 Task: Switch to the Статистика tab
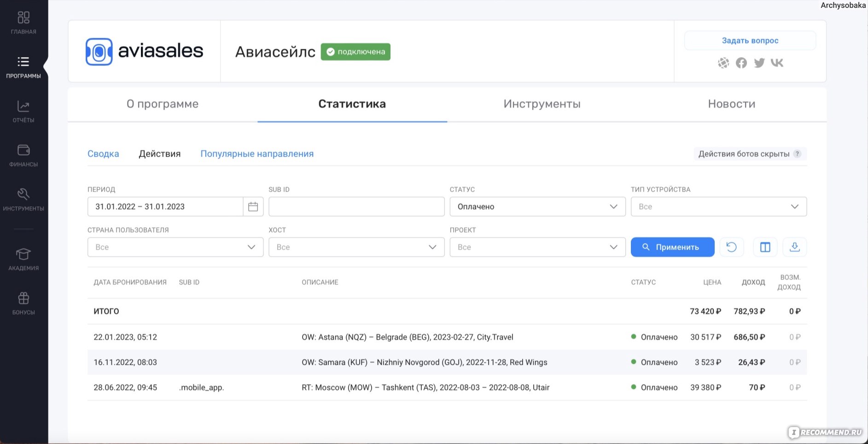pyautogui.click(x=352, y=104)
